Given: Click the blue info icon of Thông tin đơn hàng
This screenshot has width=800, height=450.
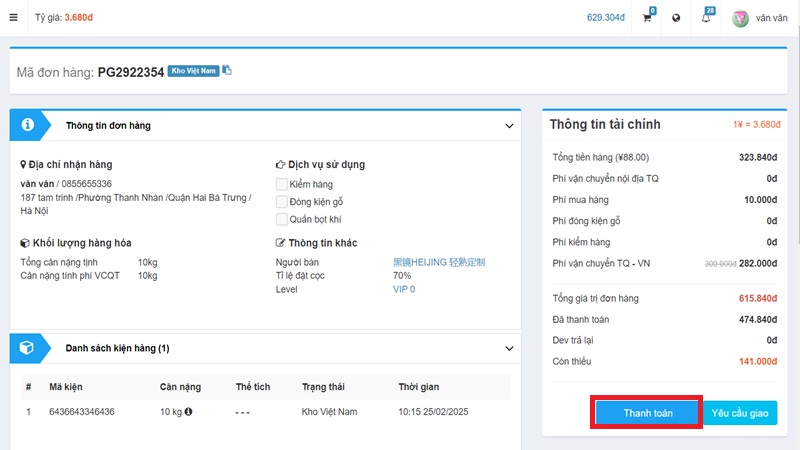Looking at the screenshot, I should (28, 125).
